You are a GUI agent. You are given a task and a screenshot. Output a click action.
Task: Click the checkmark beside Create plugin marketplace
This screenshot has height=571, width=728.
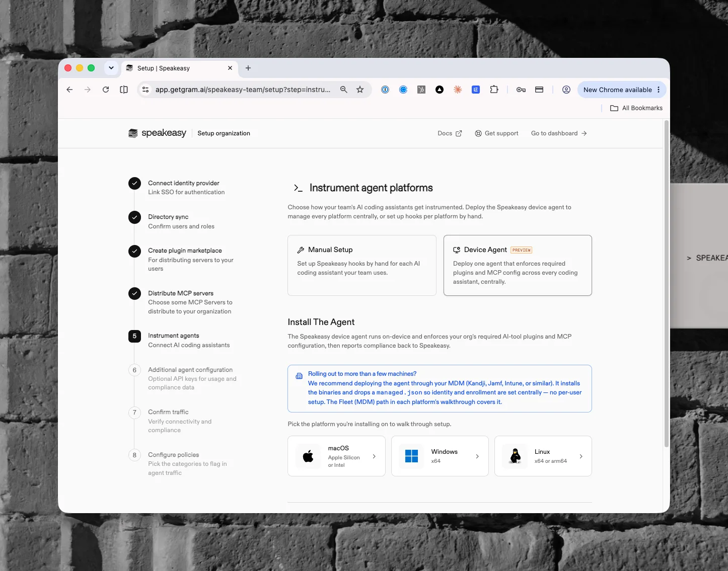[x=134, y=251]
